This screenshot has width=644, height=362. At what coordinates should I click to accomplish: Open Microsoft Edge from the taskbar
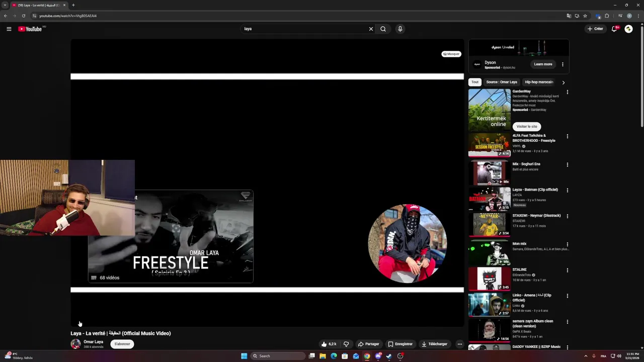point(334,356)
